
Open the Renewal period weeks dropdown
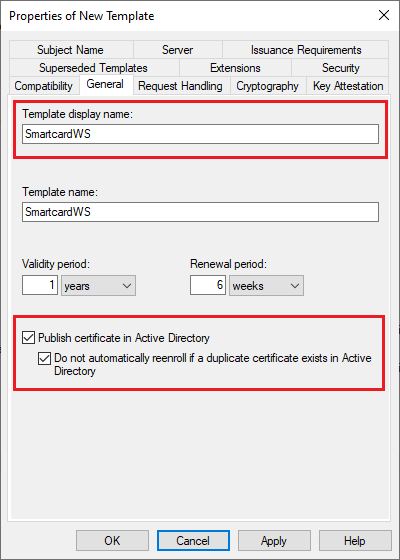point(266,285)
